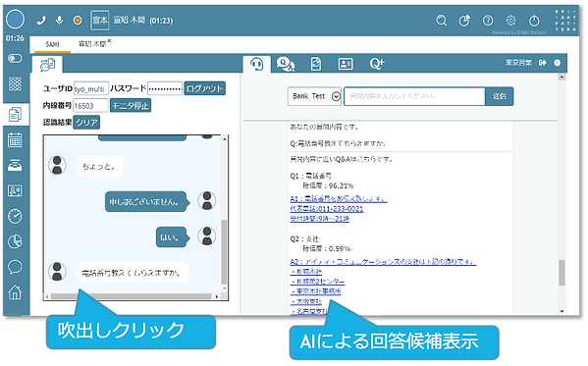
Task: Click the speech bubble はい
Action: [172, 237]
